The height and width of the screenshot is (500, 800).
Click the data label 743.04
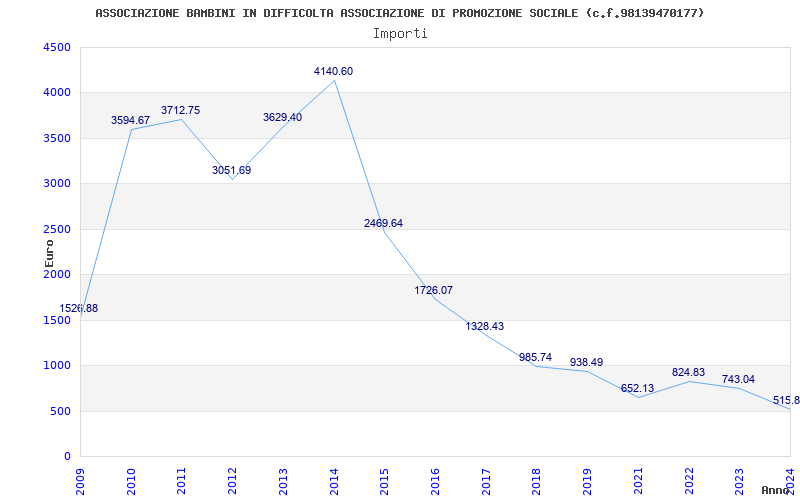click(x=738, y=380)
